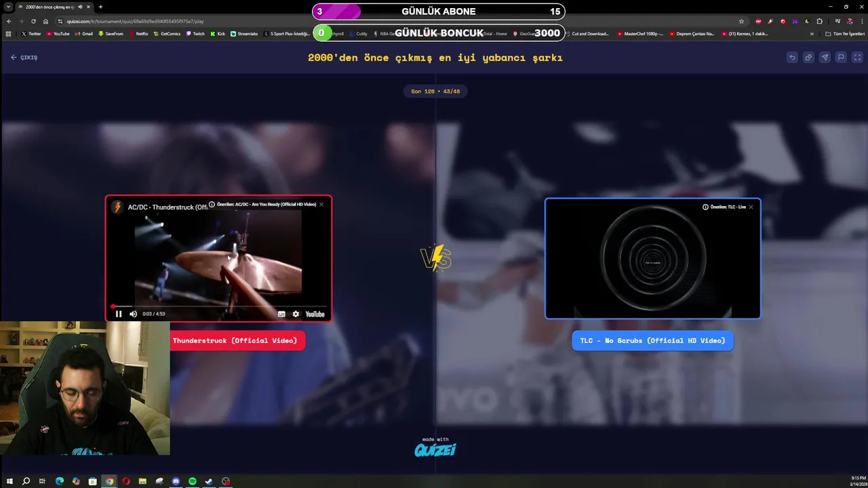This screenshot has height=488, width=868.
Task: Open Spotify from taskbar
Action: click(x=193, y=481)
